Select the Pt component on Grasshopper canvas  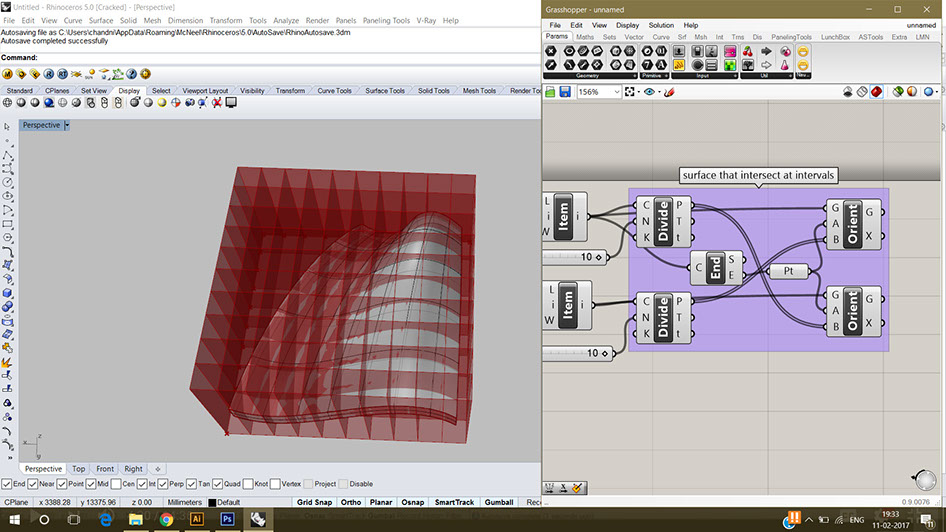789,271
